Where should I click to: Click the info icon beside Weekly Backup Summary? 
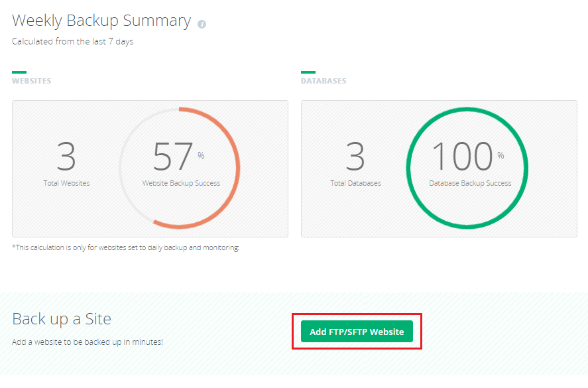point(202,24)
